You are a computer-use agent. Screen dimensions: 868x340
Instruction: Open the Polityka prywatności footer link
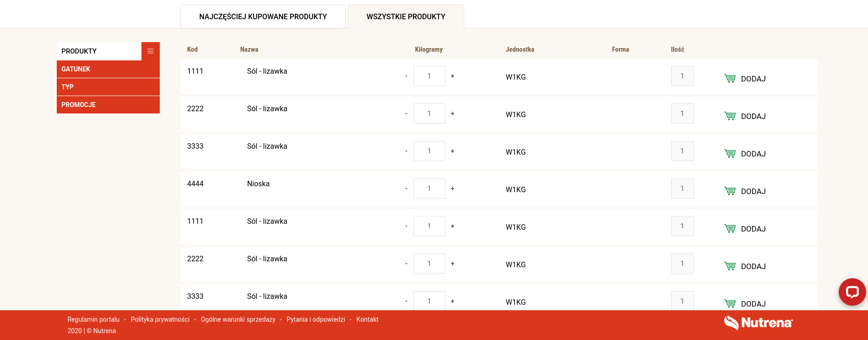click(x=160, y=319)
